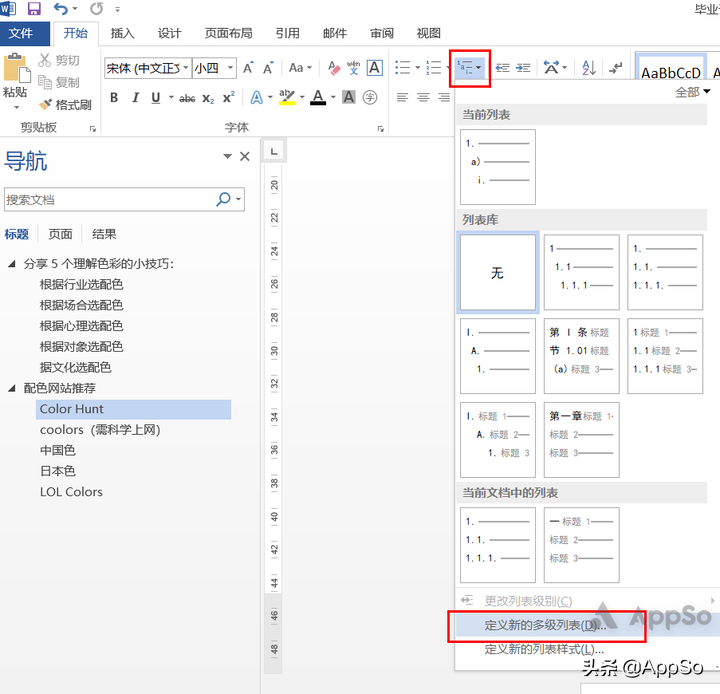Select 定义新的多级列表(D)...
The width and height of the screenshot is (720, 694).
pos(546,626)
